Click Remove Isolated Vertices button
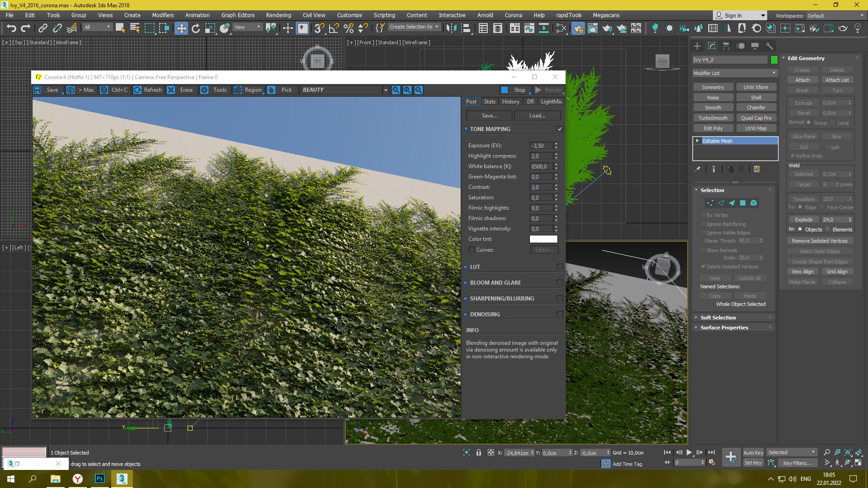Viewport: 868px width, 488px height. 820,241
